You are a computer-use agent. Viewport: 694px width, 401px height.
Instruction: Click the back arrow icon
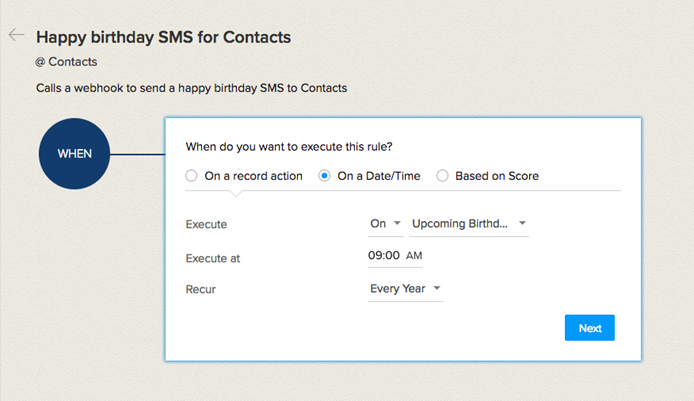(x=16, y=35)
